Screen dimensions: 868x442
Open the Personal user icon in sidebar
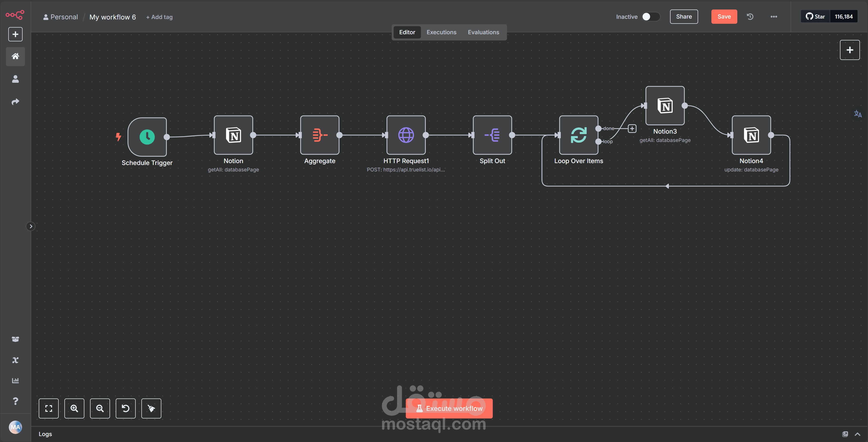point(15,79)
